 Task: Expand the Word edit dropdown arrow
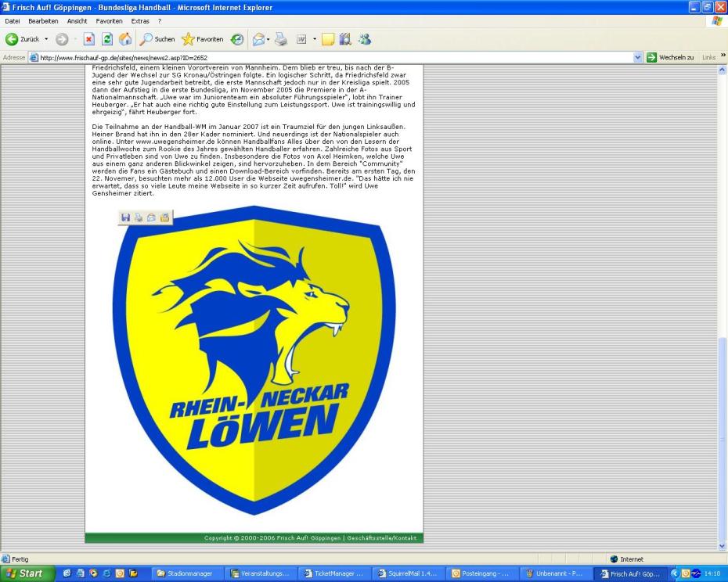315,39
